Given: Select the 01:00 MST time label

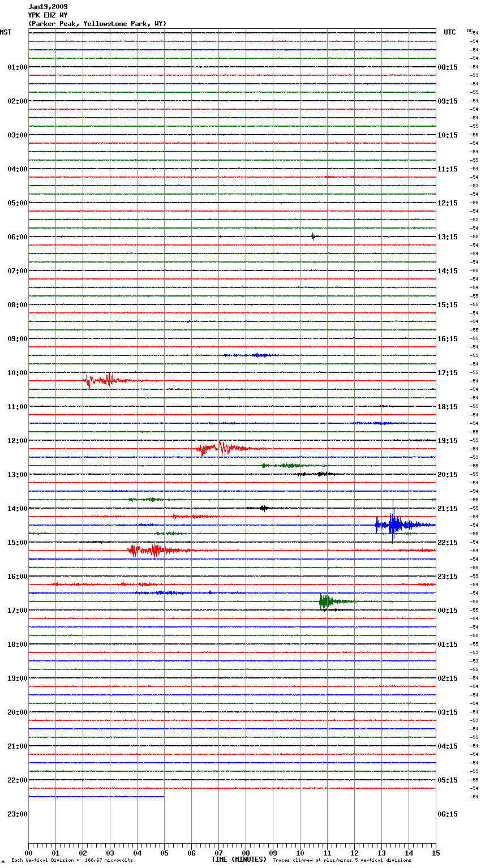Looking at the screenshot, I should coord(18,67).
